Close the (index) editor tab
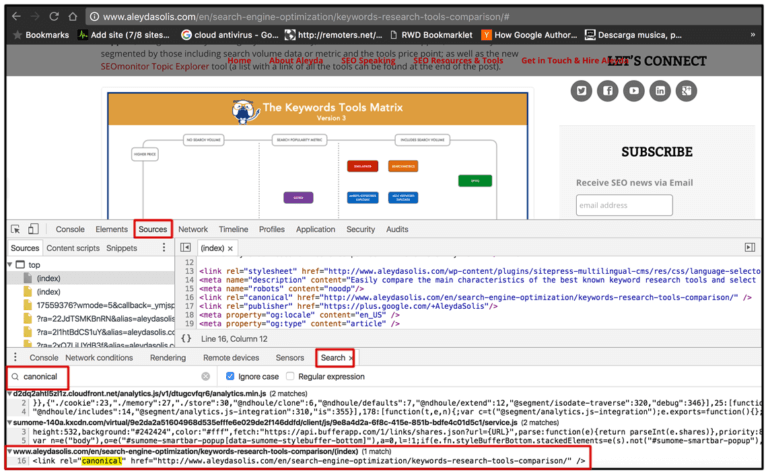Viewport: 768px width, 475px height. coord(230,249)
